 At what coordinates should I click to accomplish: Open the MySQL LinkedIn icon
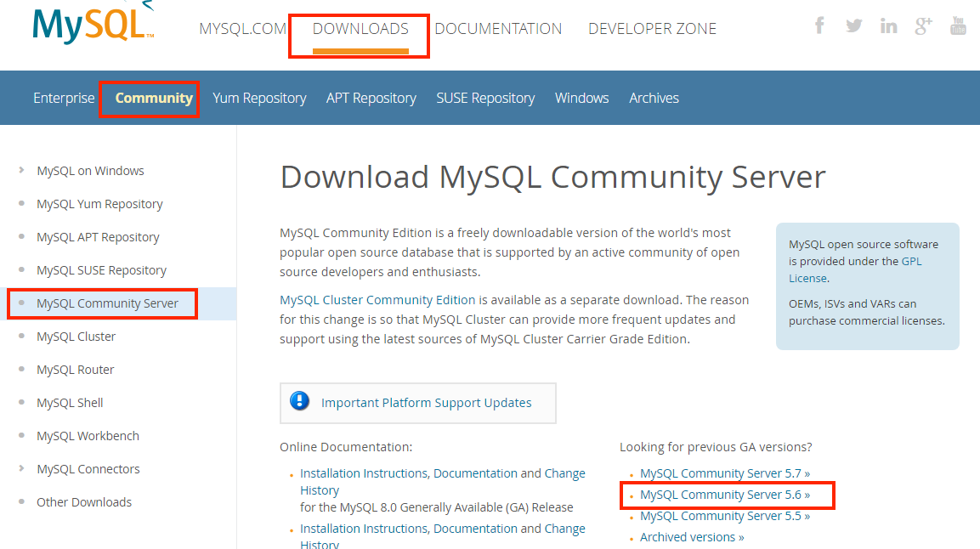point(888,25)
